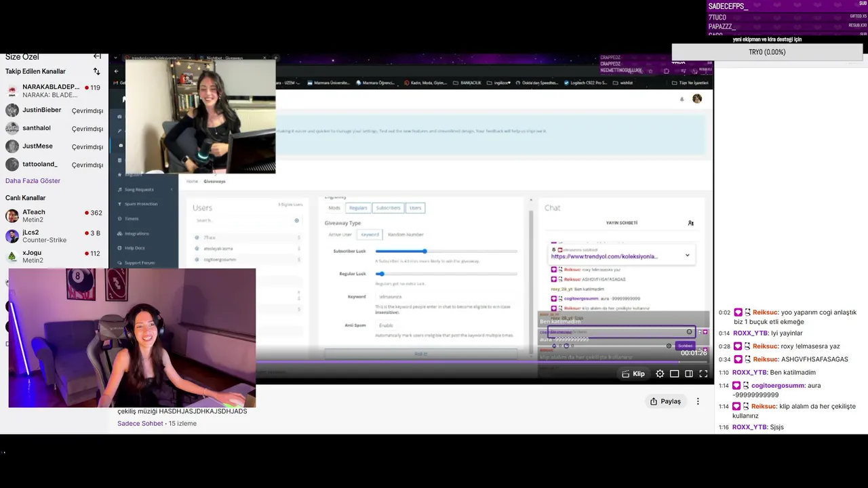
Task: Open Spam Protection in Nightbot sidebar
Action: (141, 203)
